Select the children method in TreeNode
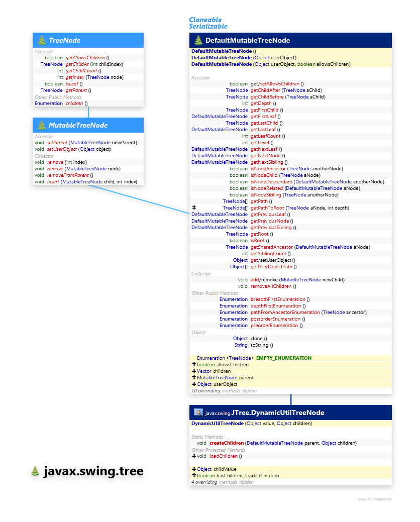Image resolution: width=420 pixels, height=522 pixels. 74,103
